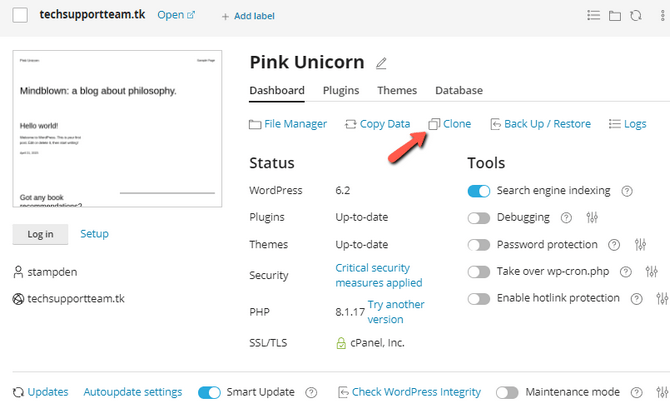
Task: Turn on Password protection
Action: [479, 245]
